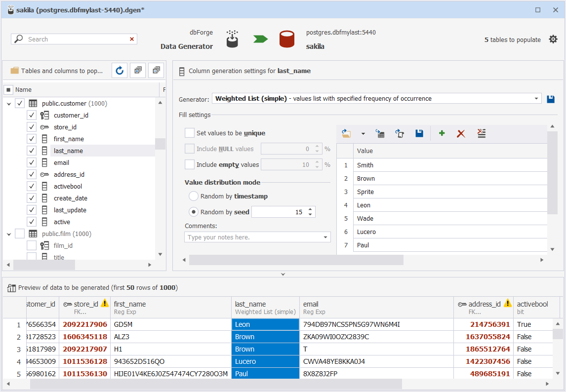
Task: Delete the value with red X
Action: click(x=461, y=134)
